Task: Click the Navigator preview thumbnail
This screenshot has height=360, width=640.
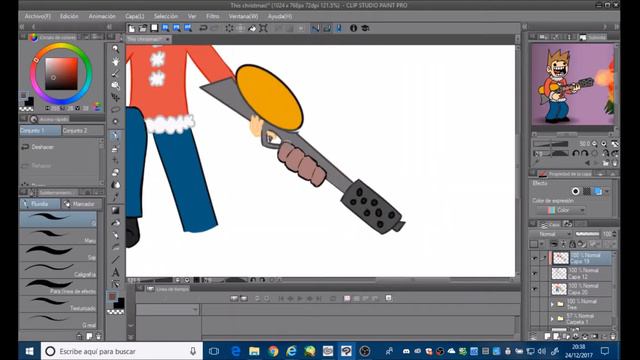Action: 573,84
